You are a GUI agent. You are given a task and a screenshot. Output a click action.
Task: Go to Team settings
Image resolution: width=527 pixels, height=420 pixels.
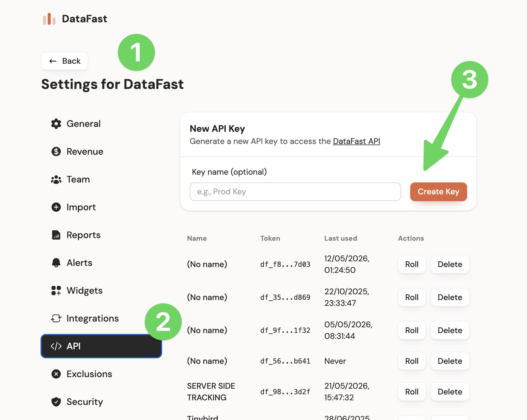point(101,179)
